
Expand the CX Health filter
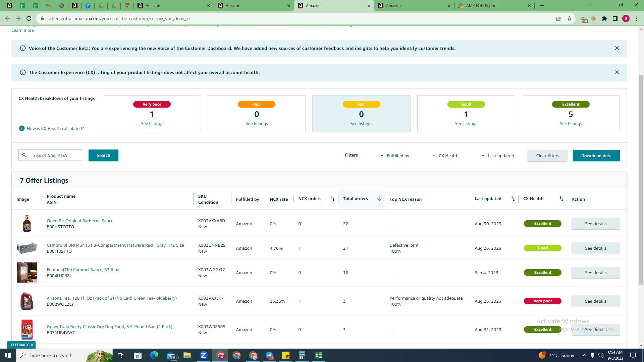[x=445, y=156]
